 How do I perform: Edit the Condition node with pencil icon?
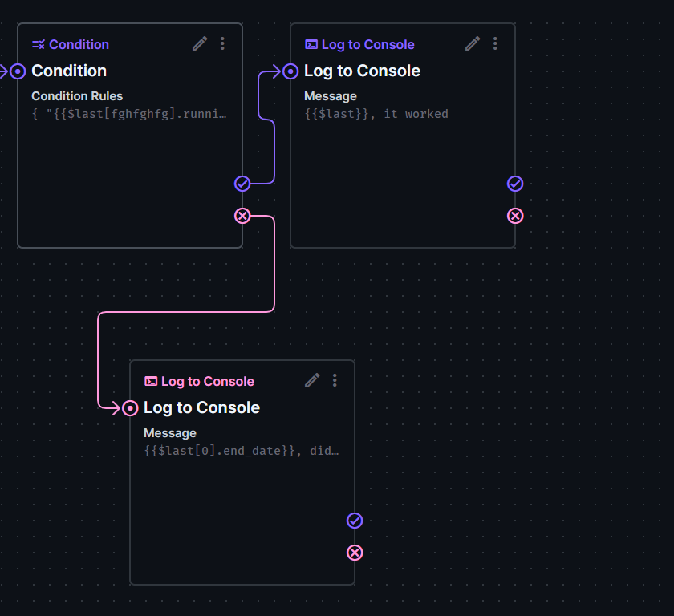(200, 43)
